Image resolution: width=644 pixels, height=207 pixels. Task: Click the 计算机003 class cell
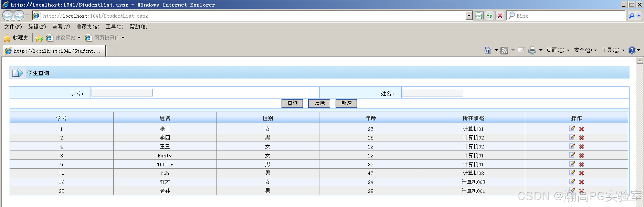coord(474,182)
